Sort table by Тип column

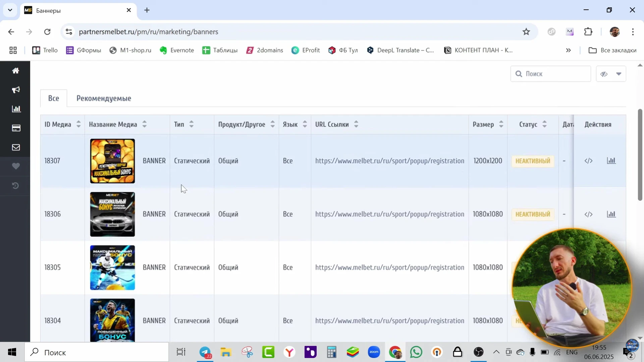pyautogui.click(x=192, y=124)
